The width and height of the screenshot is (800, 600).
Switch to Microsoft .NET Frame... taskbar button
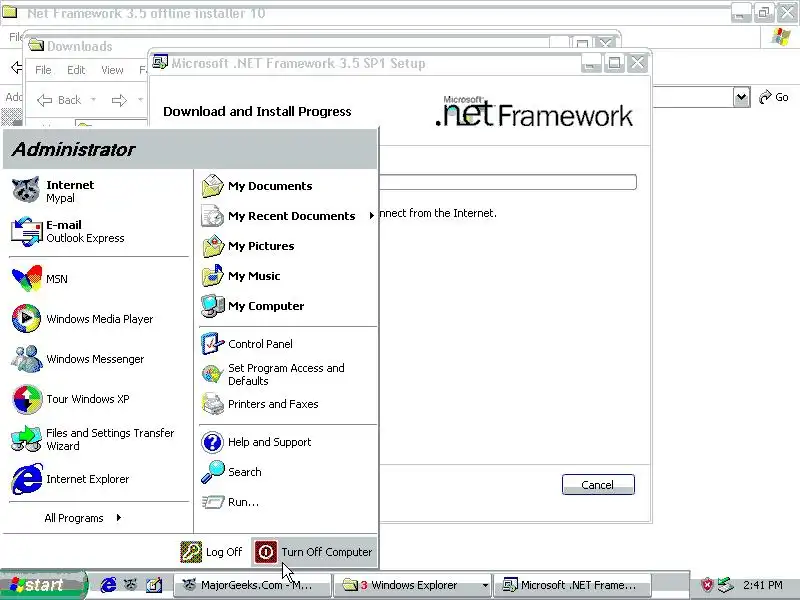pyautogui.click(x=572, y=585)
